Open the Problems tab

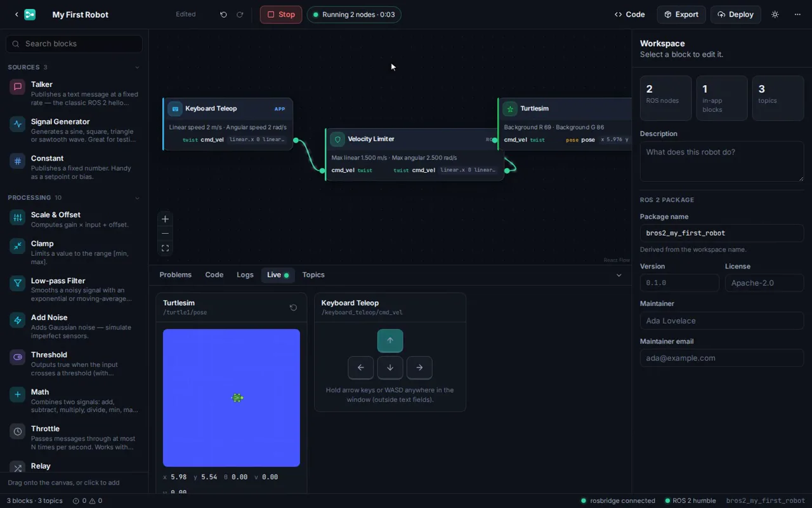click(175, 275)
